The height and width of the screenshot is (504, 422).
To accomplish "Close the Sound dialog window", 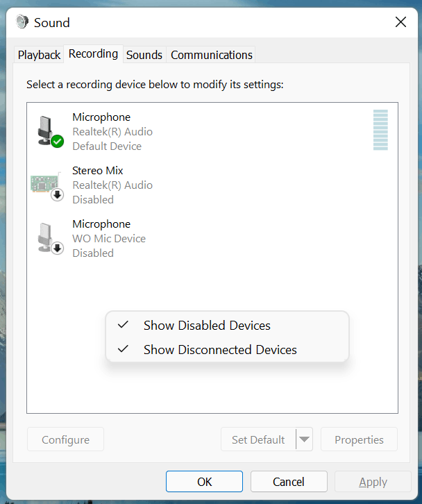I will (400, 22).
